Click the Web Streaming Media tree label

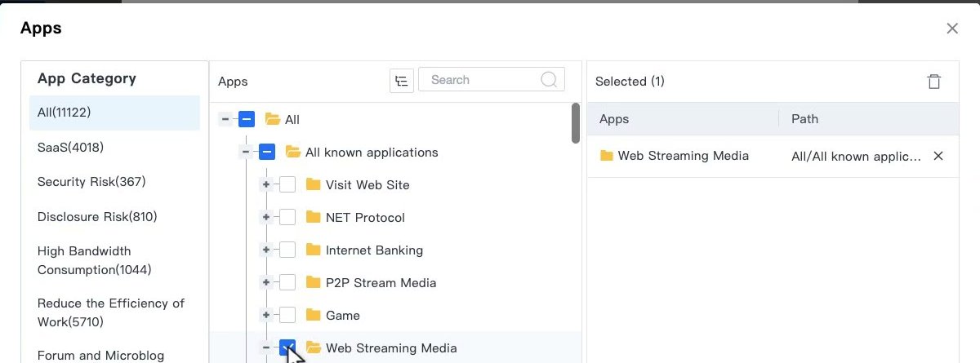(391, 348)
